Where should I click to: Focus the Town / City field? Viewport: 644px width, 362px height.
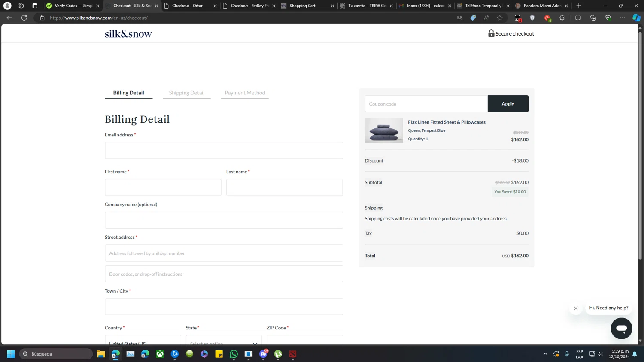click(224, 307)
